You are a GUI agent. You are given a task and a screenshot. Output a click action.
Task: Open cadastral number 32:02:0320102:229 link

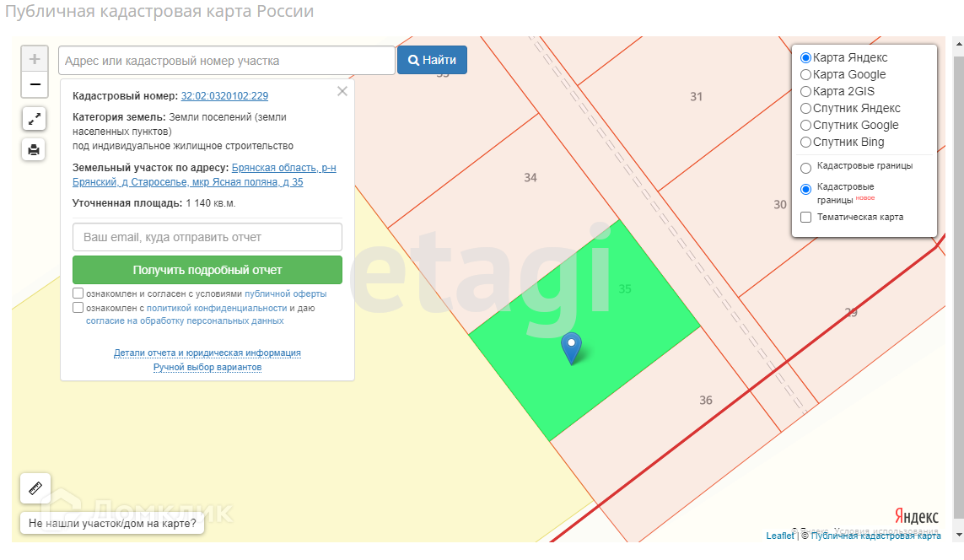point(224,96)
